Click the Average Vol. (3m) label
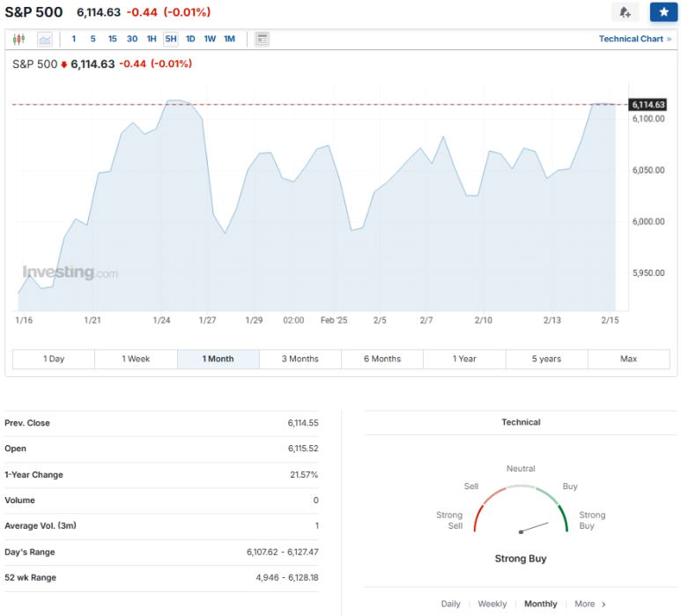 [41, 525]
